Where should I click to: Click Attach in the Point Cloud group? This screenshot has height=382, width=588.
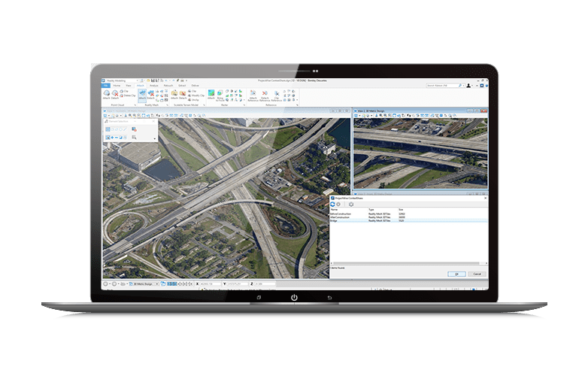pyautogui.click(x=107, y=95)
